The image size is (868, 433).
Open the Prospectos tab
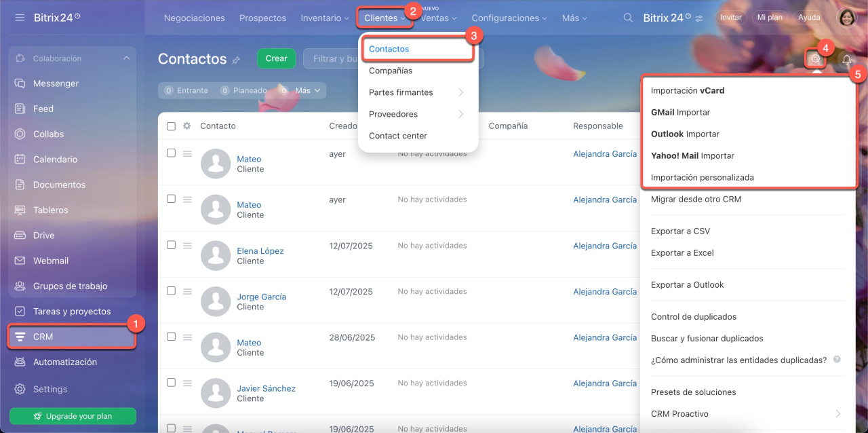coord(262,18)
